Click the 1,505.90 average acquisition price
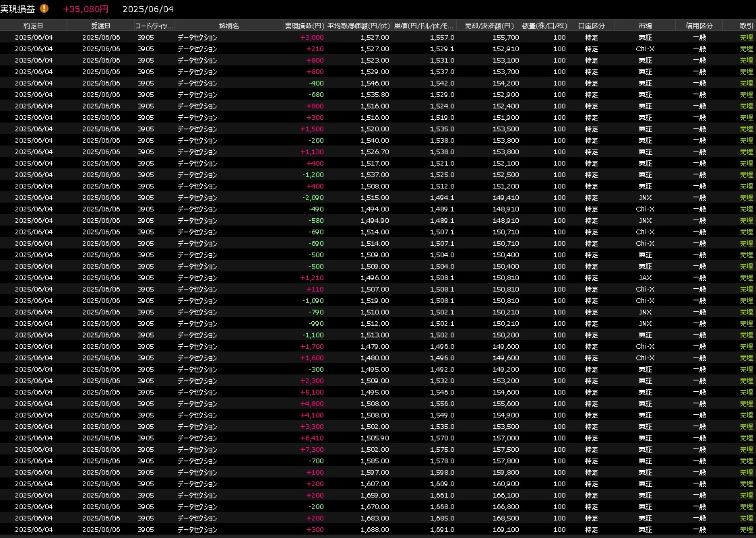The width and height of the screenshot is (756, 538). click(x=375, y=438)
